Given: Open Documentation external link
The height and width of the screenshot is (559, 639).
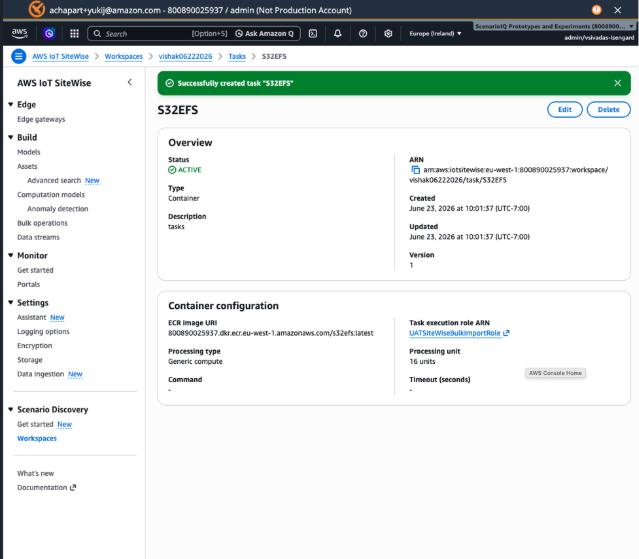Looking at the screenshot, I should (46, 487).
